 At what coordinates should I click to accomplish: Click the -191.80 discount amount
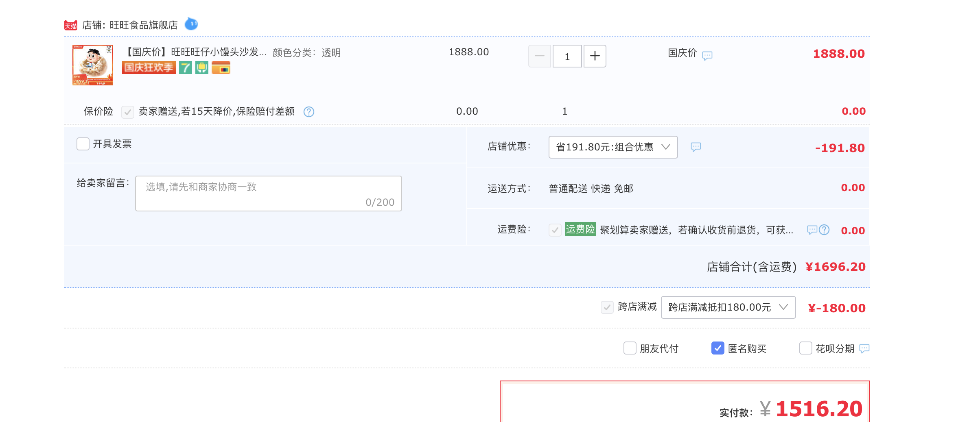click(x=840, y=148)
